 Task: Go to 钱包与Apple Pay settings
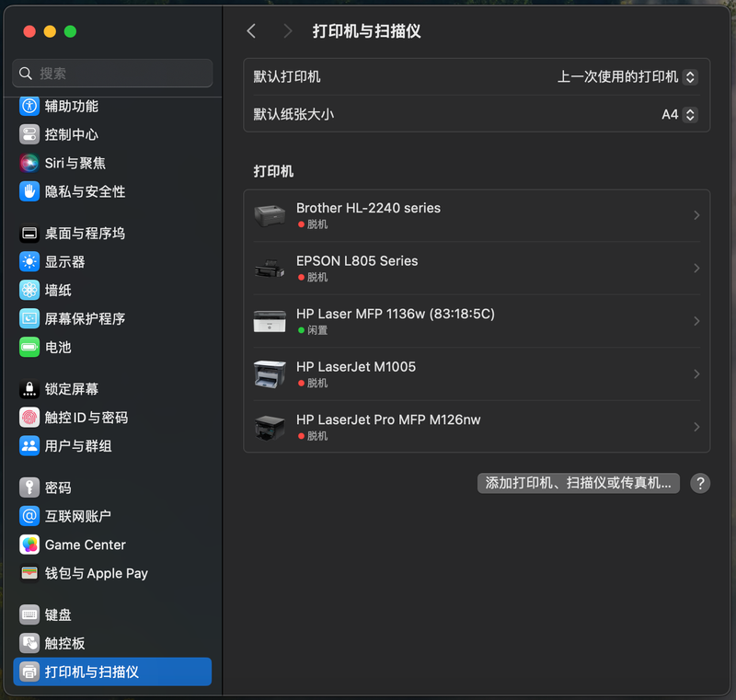tap(96, 573)
